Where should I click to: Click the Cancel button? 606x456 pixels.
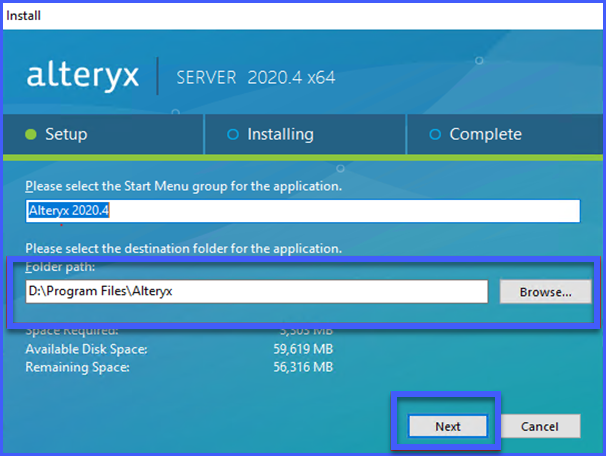pyautogui.click(x=540, y=426)
